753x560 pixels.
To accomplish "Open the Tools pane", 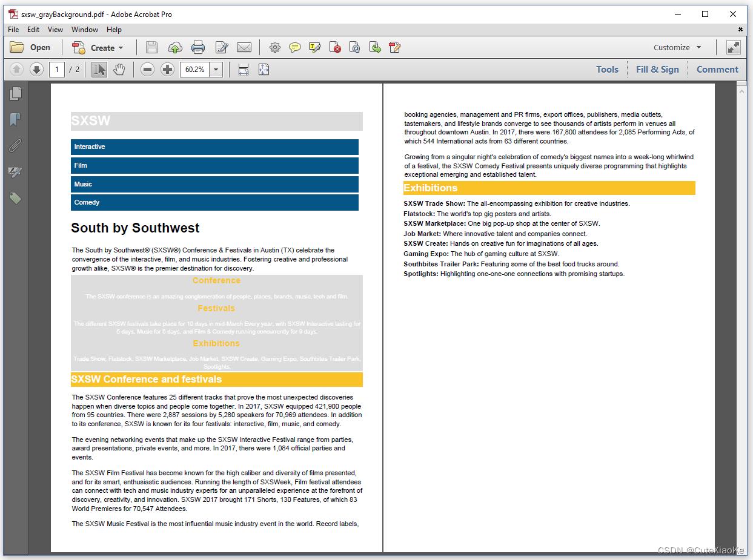I will [x=607, y=69].
